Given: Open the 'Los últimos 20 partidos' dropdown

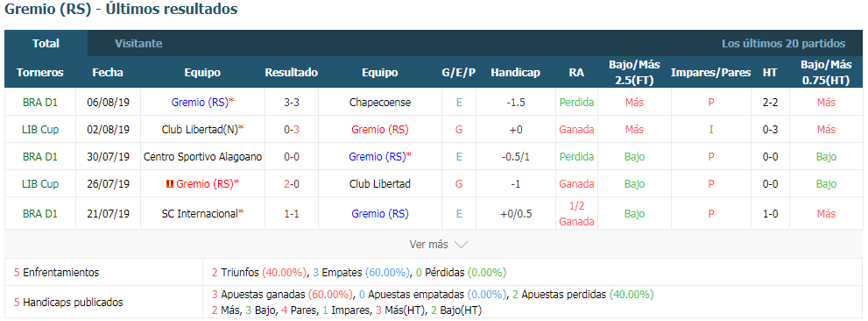Looking at the screenshot, I should coord(783,43).
